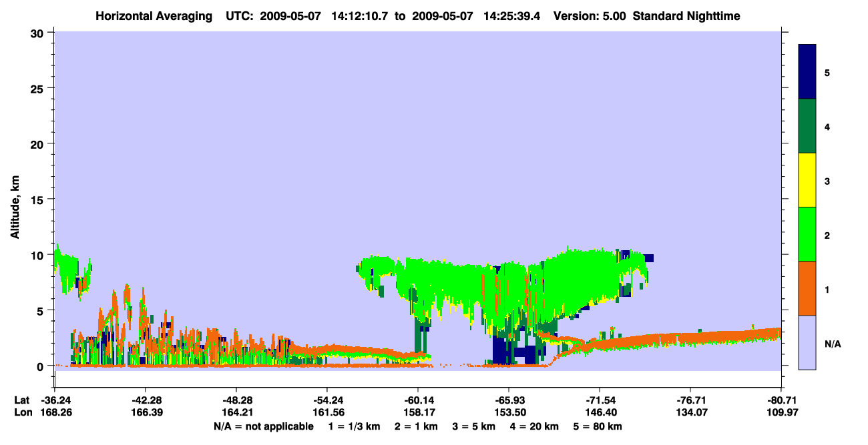Viewport: 868px width, 445px height.
Task: Click latitude value -71.54
Action: pyautogui.click(x=600, y=400)
